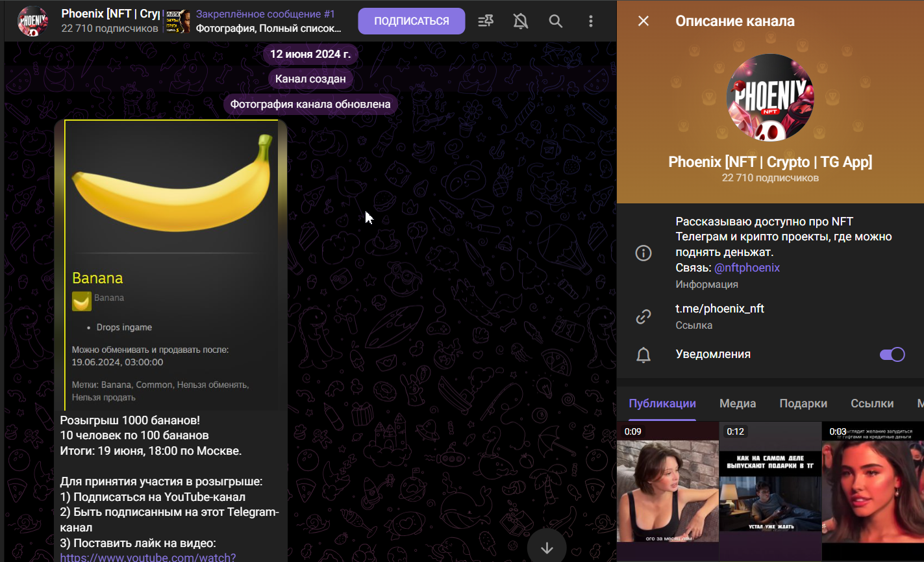Viewport: 924px width, 562px height.
Task: Open pinned message 'Закреплённое сообщение #1'
Action: pos(266,14)
